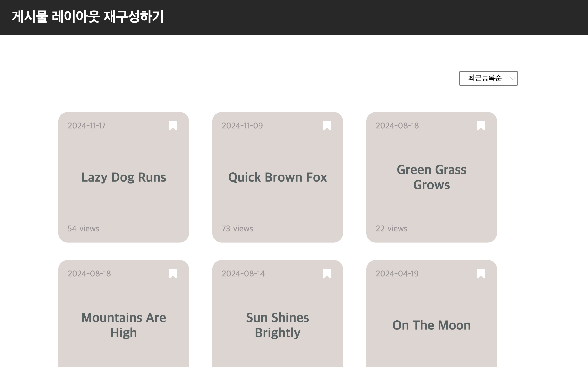Click the Green Grass Grows title
588x367 pixels.
[431, 177]
